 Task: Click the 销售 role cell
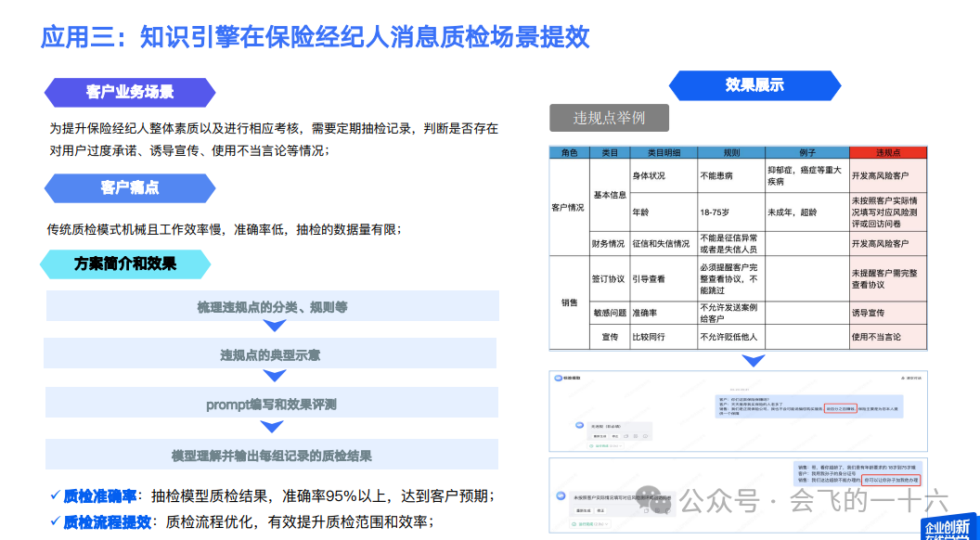[x=570, y=302]
